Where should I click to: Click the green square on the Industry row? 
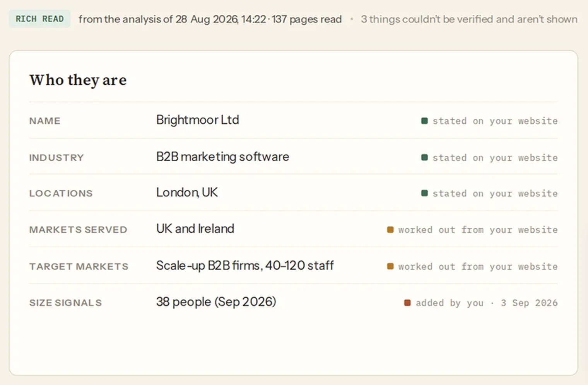424,157
